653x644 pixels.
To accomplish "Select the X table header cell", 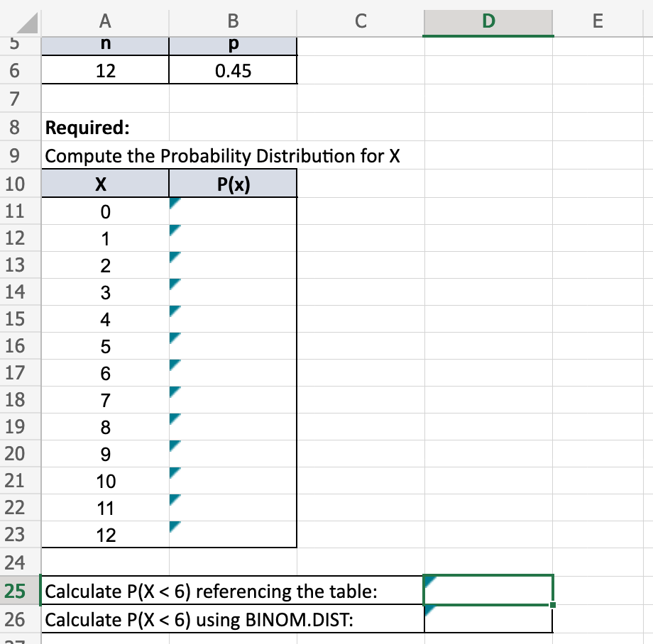I will [x=105, y=183].
